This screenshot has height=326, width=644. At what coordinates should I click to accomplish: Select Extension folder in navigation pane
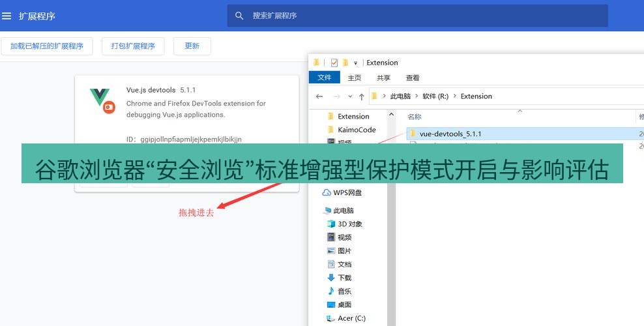point(353,116)
